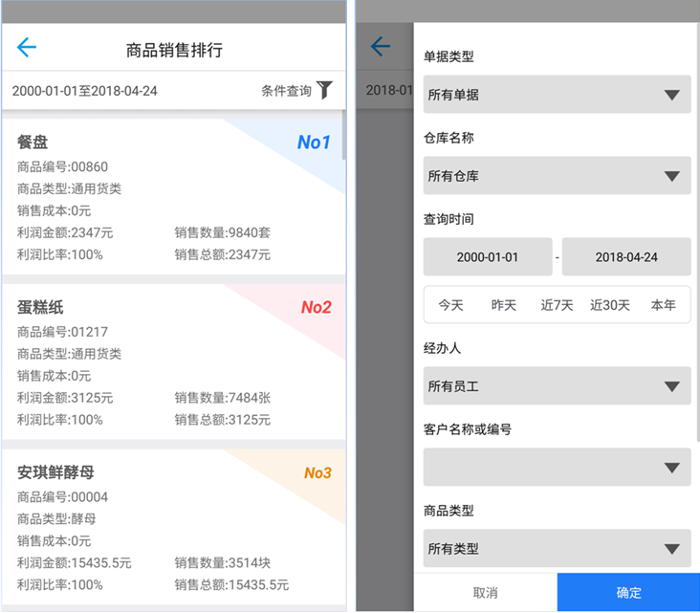Expand the 所有类型 product type dropdown
The height and width of the screenshot is (613, 700).
557,549
